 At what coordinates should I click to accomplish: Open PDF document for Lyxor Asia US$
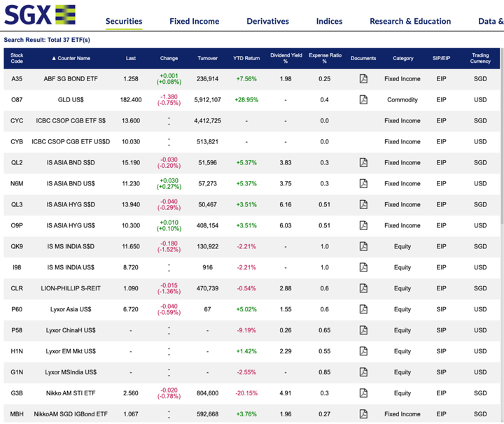[x=363, y=309]
